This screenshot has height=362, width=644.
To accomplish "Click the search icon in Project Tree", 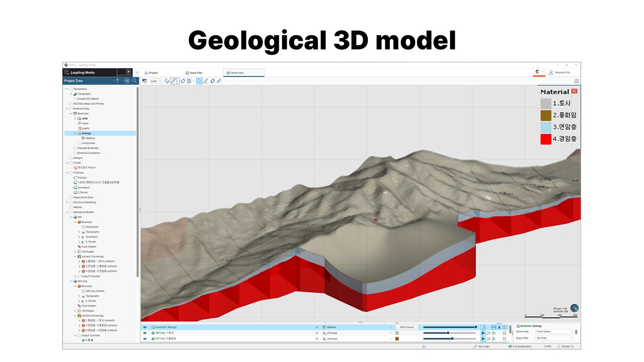I will 134,80.
